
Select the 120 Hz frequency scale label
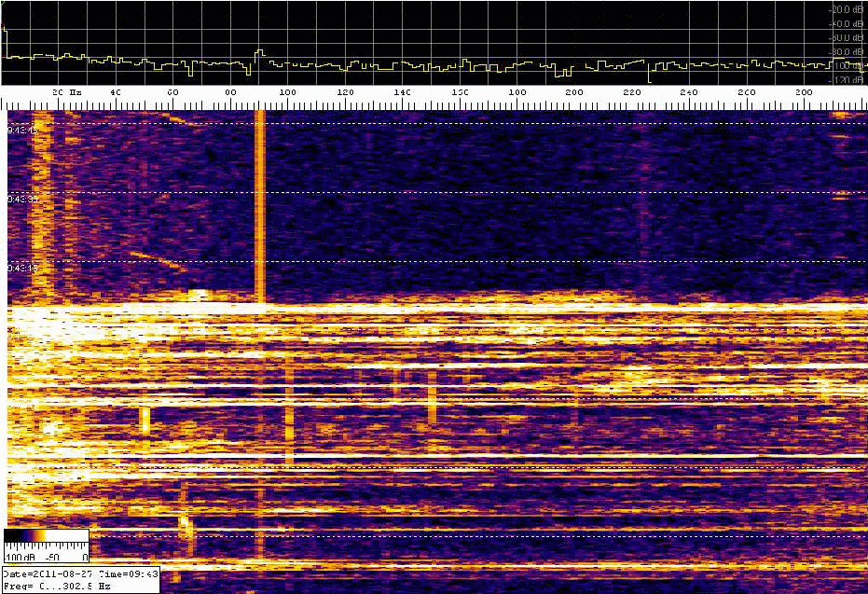pos(345,93)
